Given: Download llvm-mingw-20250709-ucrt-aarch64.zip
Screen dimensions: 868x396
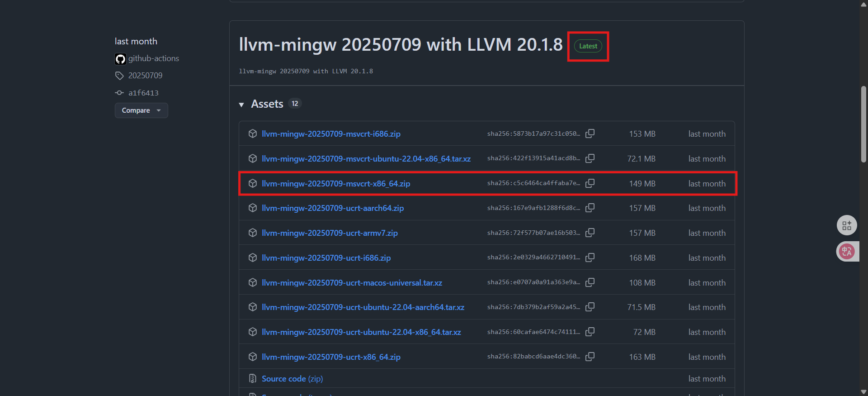Looking at the screenshot, I should click(x=333, y=208).
